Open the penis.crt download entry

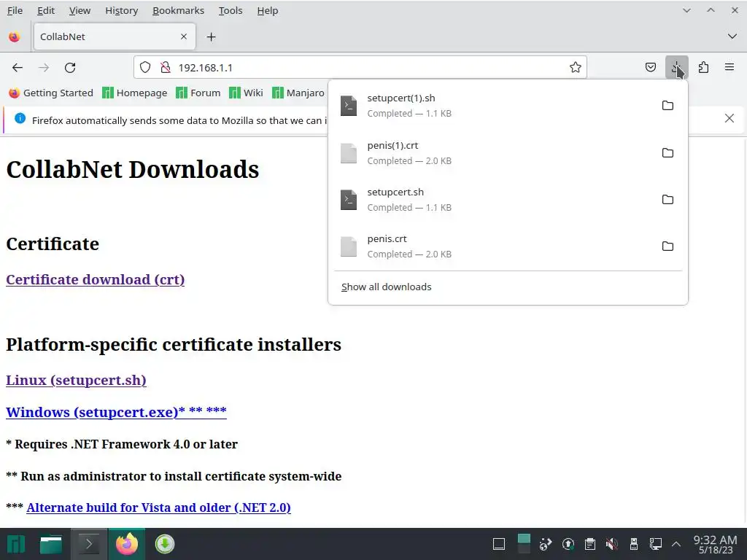[x=493, y=246]
